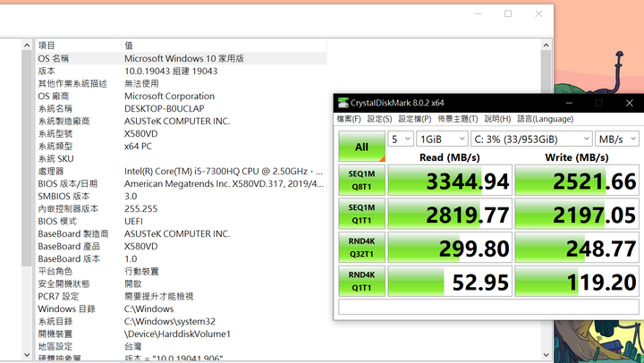Select the Windows 目錄 row
Image resolution: width=644 pixels, height=363 pixels.
tap(181, 308)
